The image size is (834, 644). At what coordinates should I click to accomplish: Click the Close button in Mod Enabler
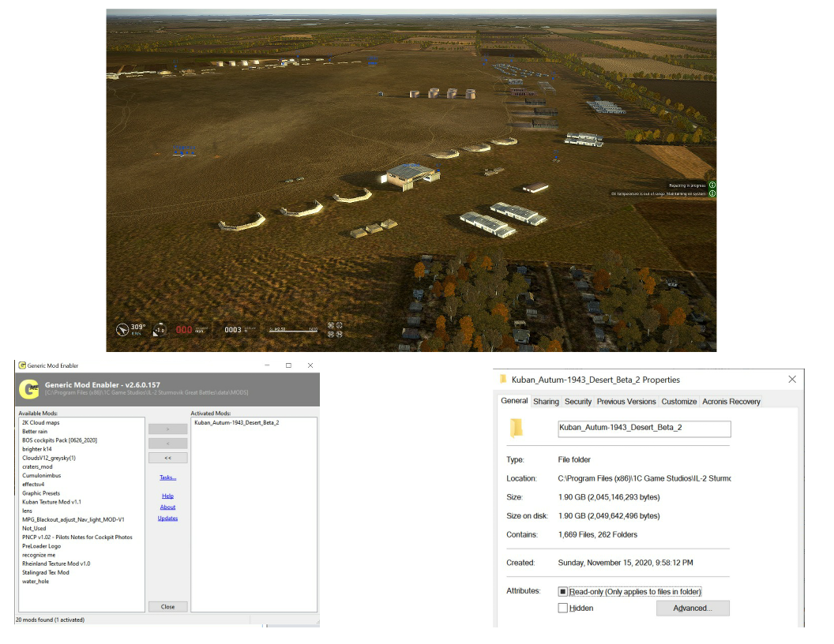[x=167, y=607]
